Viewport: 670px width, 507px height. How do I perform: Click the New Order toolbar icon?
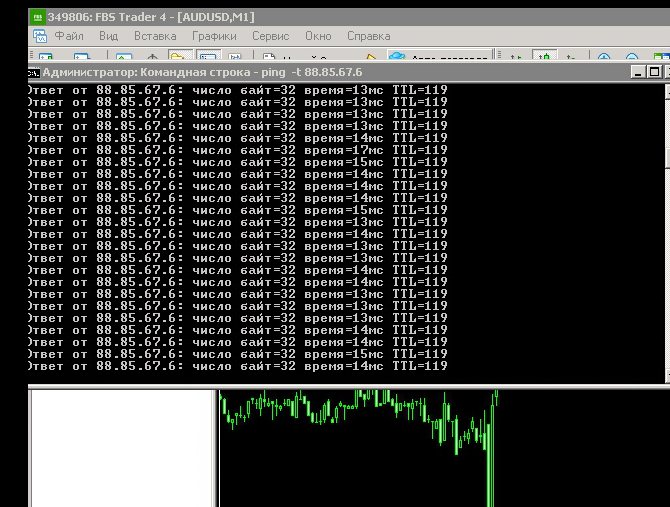tap(269, 56)
